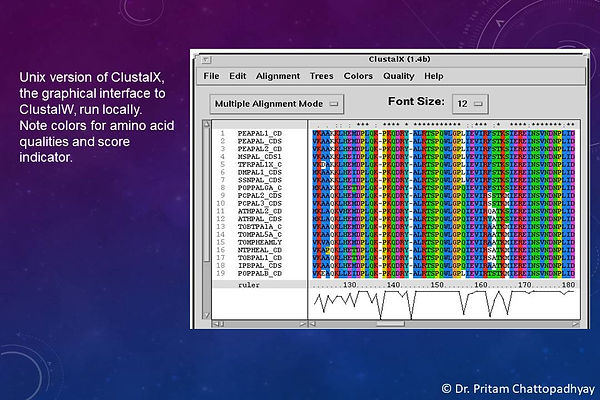Click the ruler label row

(259, 285)
